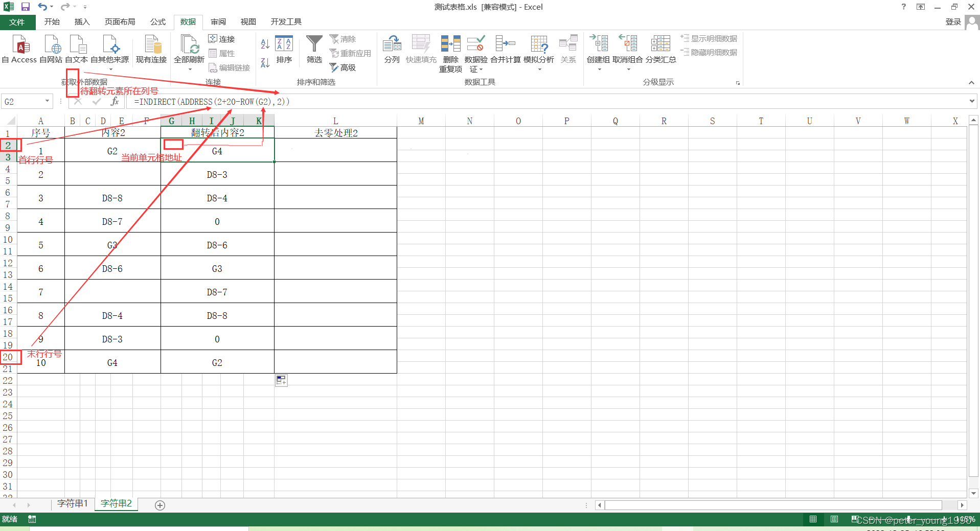The image size is (980, 531).
Task: Open the Auto Fill Options button
Action: point(281,380)
